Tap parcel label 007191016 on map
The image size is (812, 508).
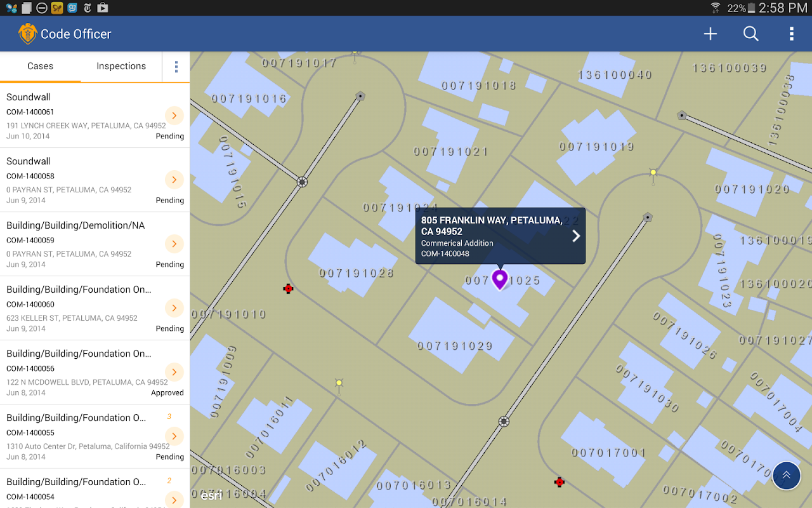tap(249, 98)
